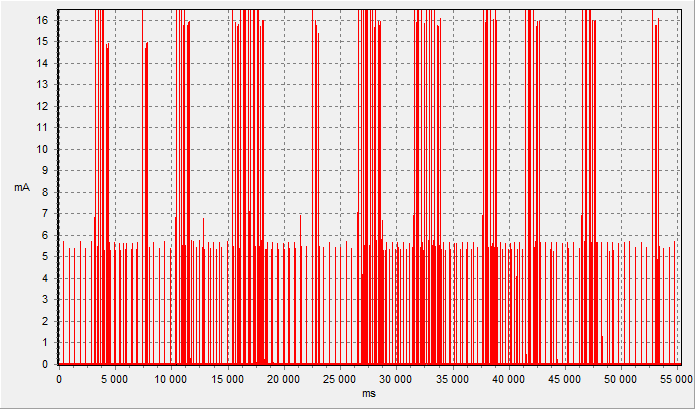Select the 40 000 ms axis label

[x=509, y=379]
